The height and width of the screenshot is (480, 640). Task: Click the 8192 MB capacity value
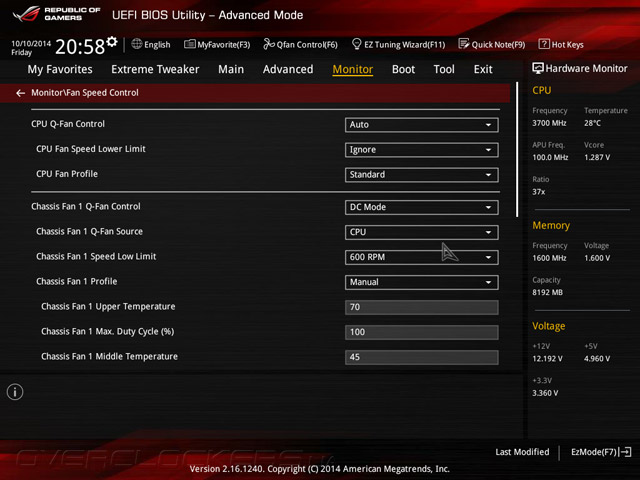click(547, 292)
